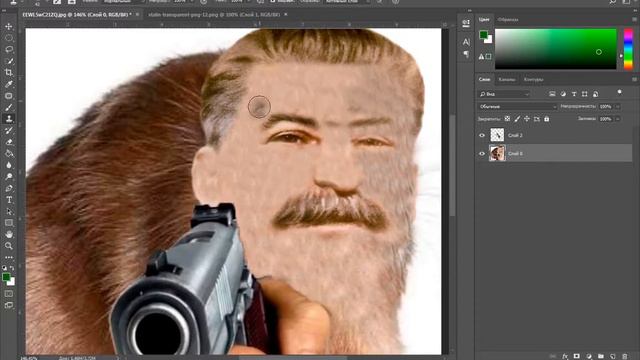Select the Move tool
The image size is (640, 360).
[x=9, y=27]
